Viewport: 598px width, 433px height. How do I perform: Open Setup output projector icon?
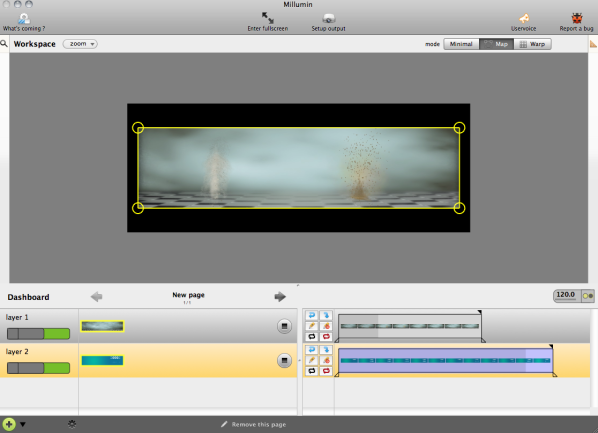(x=328, y=18)
